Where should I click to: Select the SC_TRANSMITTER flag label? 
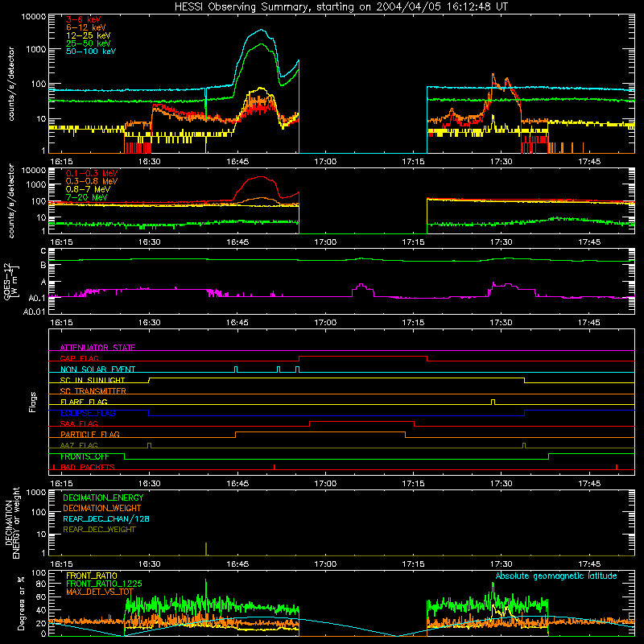tap(93, 391)
